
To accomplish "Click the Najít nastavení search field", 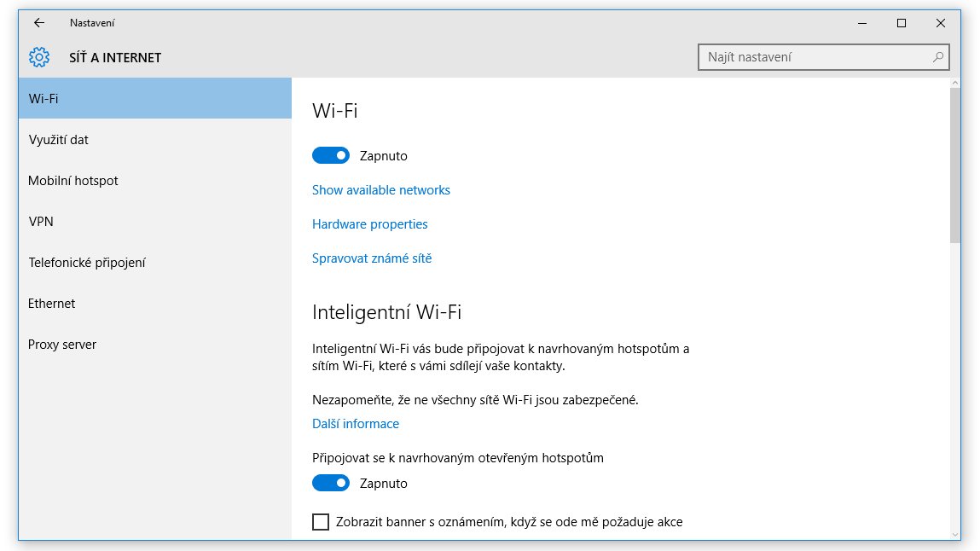I will 824,57.
